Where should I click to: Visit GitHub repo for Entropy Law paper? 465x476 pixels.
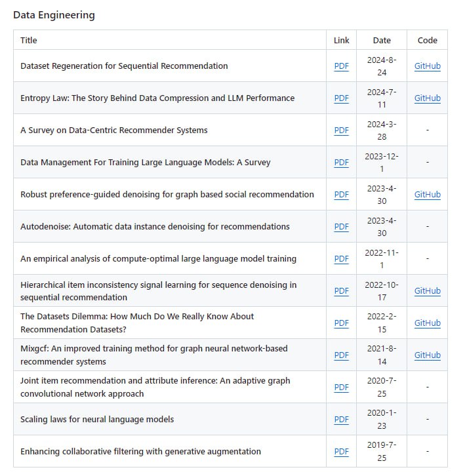(427, 98)
